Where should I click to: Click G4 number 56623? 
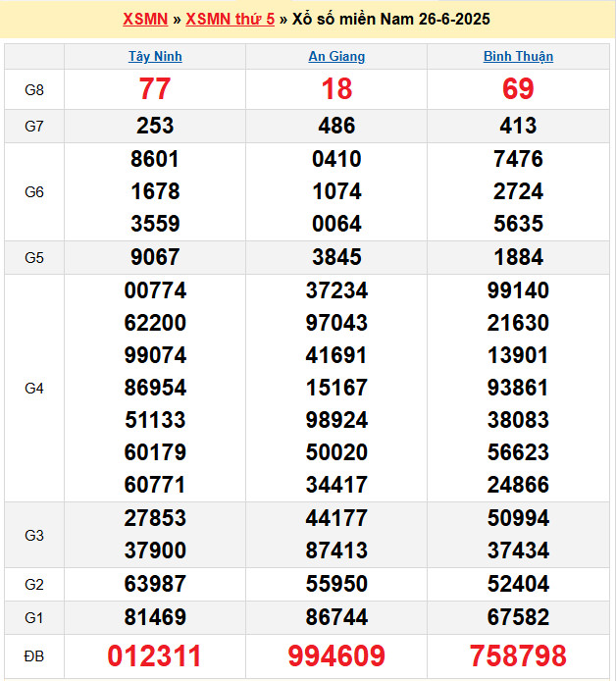[x=518, y=452]
